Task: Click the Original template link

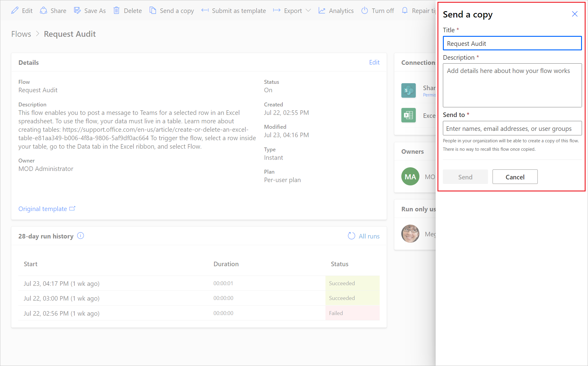Action: pyautogui.click(x=47, y=209)
